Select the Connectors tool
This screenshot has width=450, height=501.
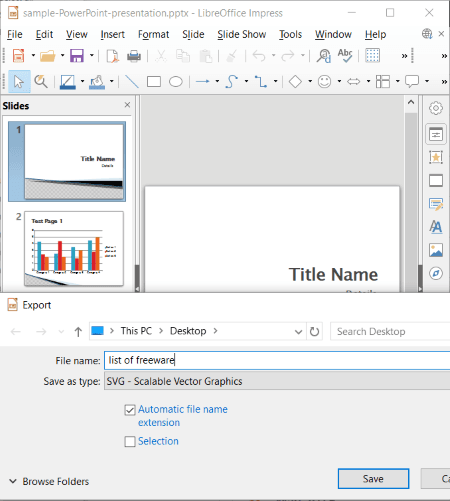pyautogui.click(x=261, y=81)
